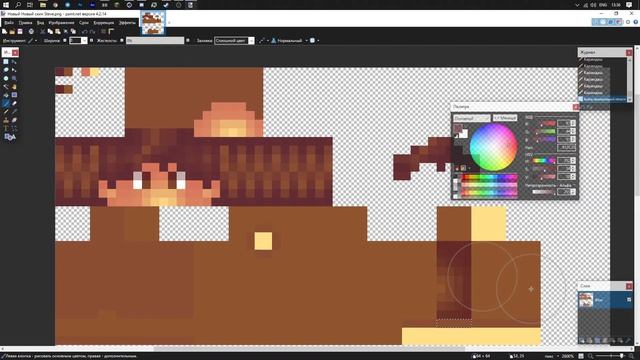The width and height of the screenshot is (640, 360).
Task: Toggle pixel grid display
Action: pos(103,31)
